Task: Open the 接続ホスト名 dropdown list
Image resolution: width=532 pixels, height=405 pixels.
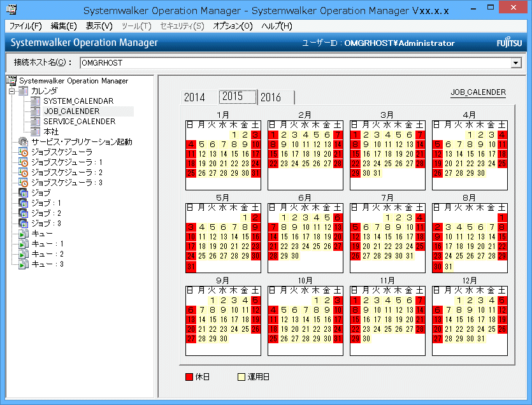Action: pyautogui.click(x=516, y=63)
